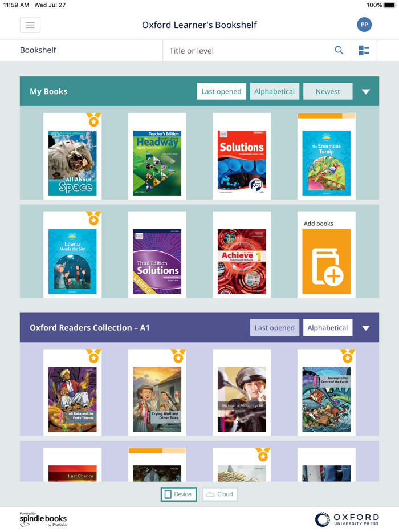
Task: Show books stored on Device
Action: 179,494
